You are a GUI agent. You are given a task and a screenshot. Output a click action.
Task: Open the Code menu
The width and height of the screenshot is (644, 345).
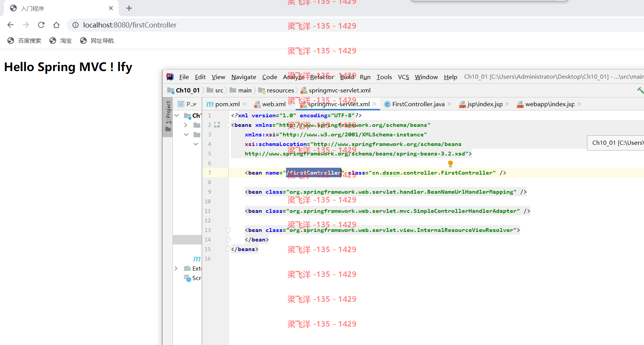click(270, 77)
